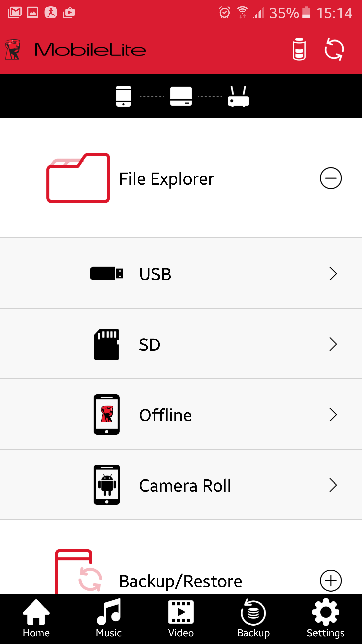Switch to the Music tab
Image resolution: width=362 pixels, height=644 pixels.
(x=109, y=619)
